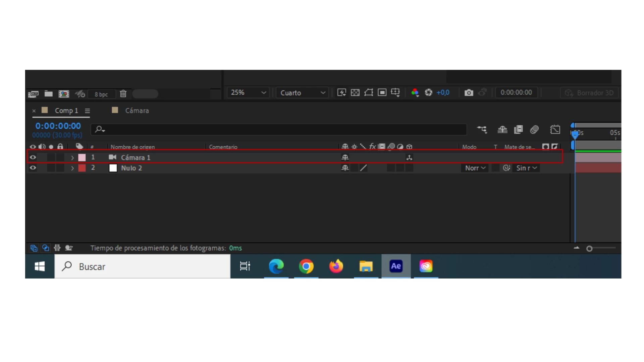Click the show channel color icon
The width and height of the screenshot is (644, 362).
pos(415,93)
